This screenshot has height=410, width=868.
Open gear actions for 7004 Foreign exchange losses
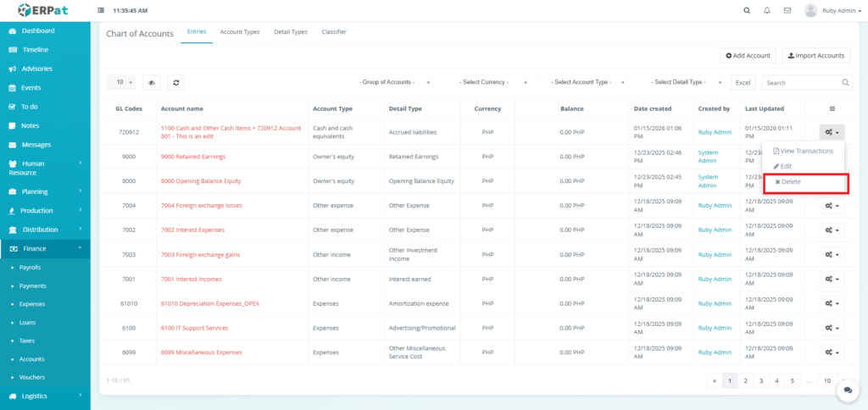coord(832,206)
